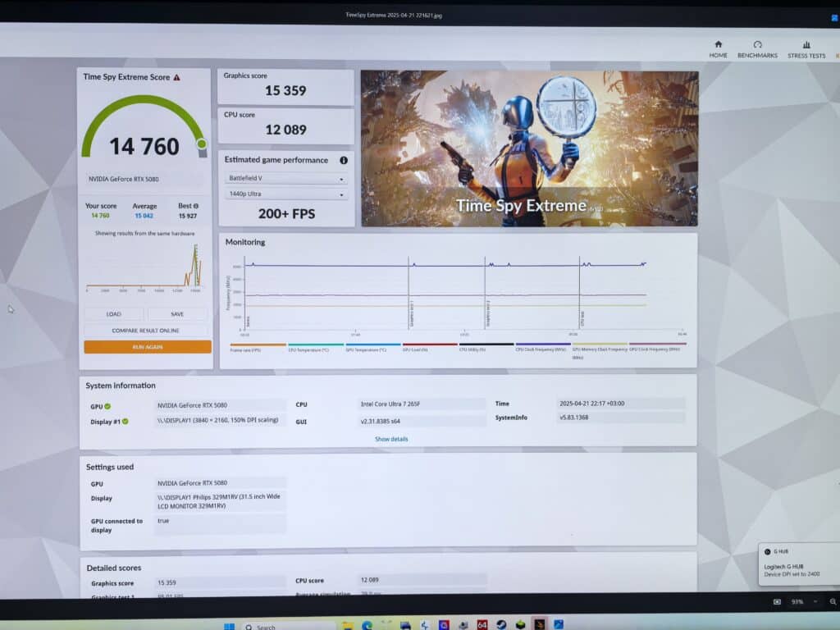Open the Battlefield V game dropdown

(286, 178)
